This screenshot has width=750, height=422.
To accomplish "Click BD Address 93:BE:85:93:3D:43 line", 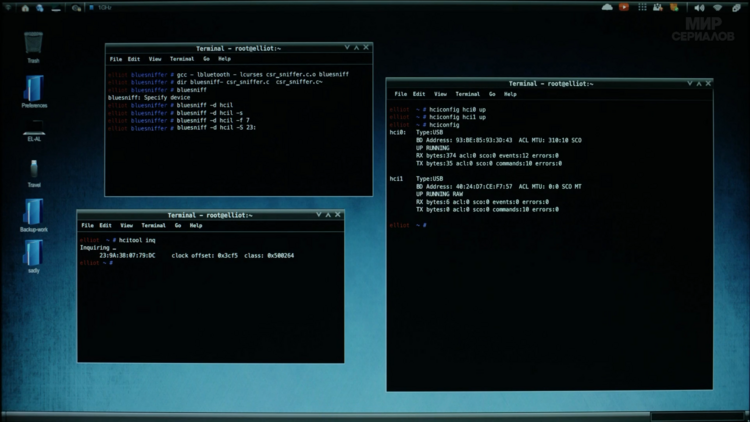I will point(499,140).
